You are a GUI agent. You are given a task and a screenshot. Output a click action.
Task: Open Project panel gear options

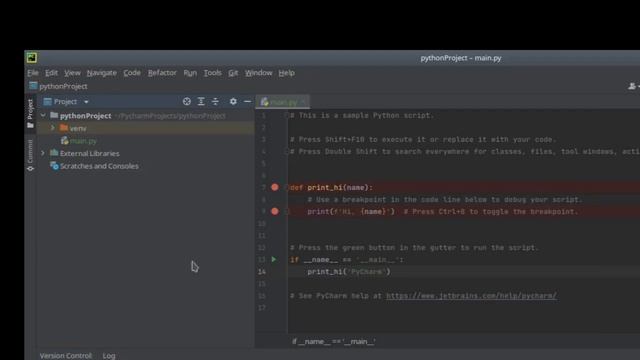point(233,102)
